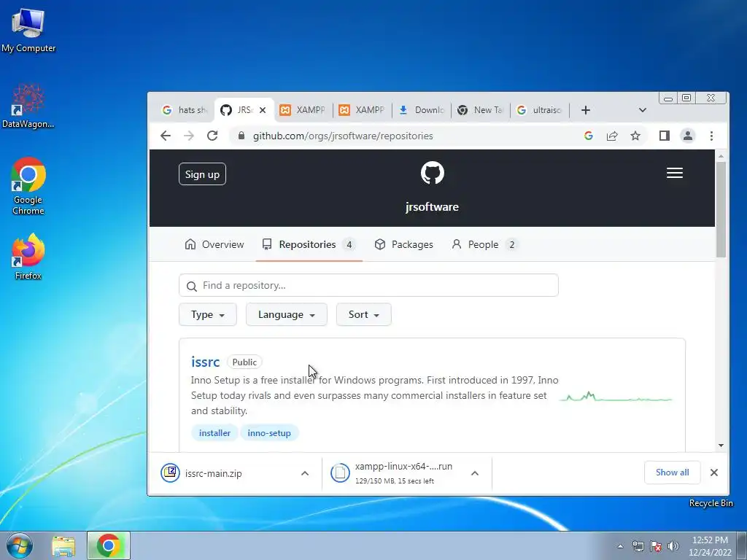Open Action Center flag icon
Screen dimensions: 747x560
656,546
